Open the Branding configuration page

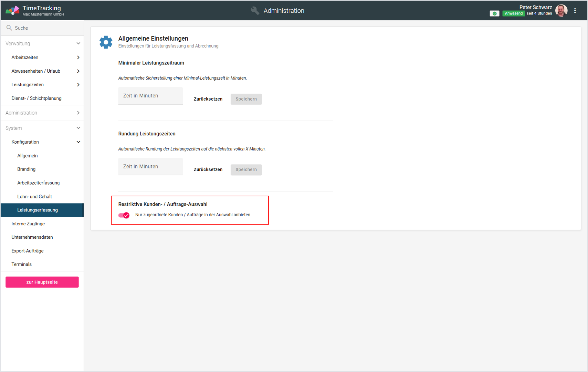(27, 169)
